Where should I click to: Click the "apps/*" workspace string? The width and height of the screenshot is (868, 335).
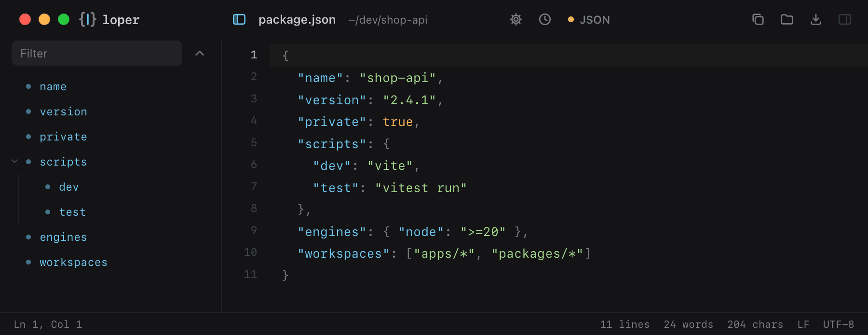click(x=444, y=253)
